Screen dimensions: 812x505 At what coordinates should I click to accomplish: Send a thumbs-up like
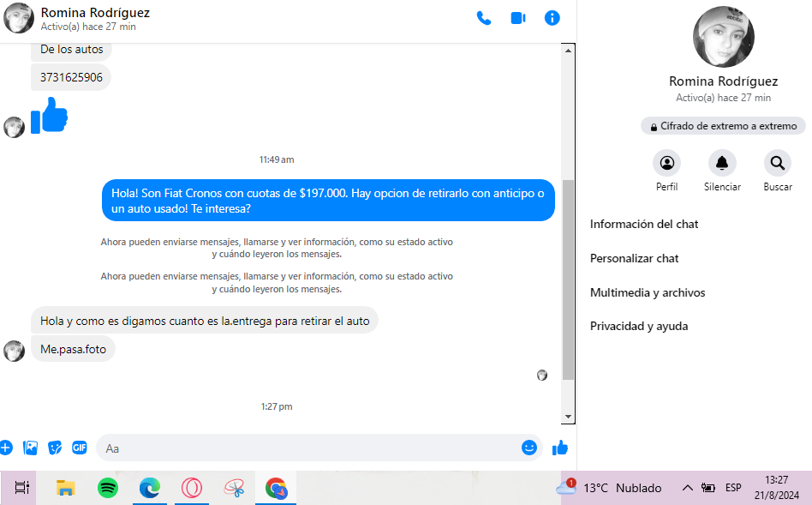pyautogui.click(x=560, y=448)
